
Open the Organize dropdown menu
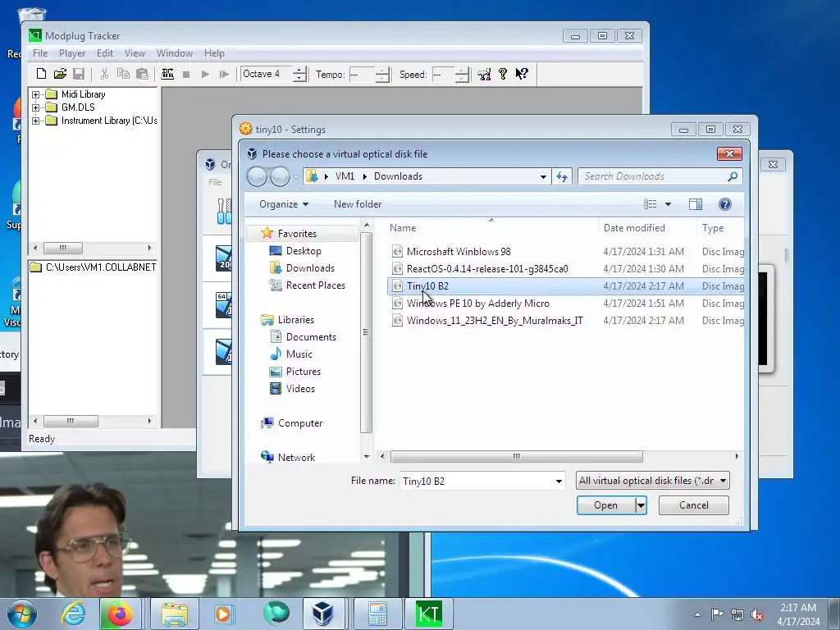click(x=284, y=204)
